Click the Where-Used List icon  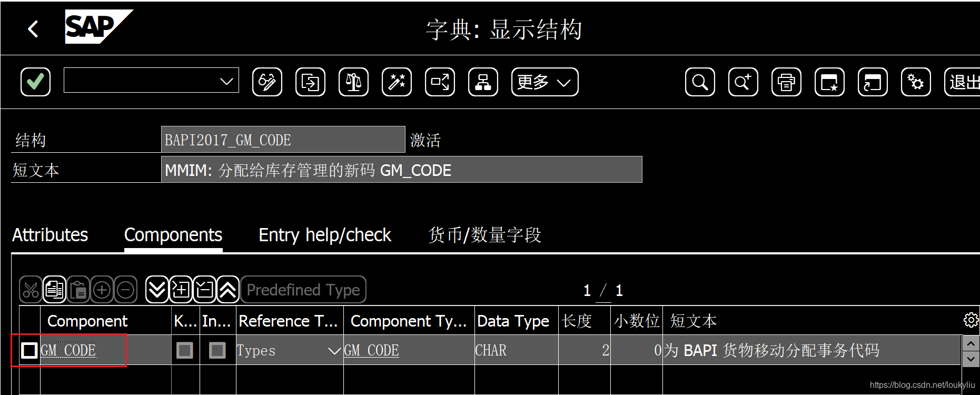(440, 82)
